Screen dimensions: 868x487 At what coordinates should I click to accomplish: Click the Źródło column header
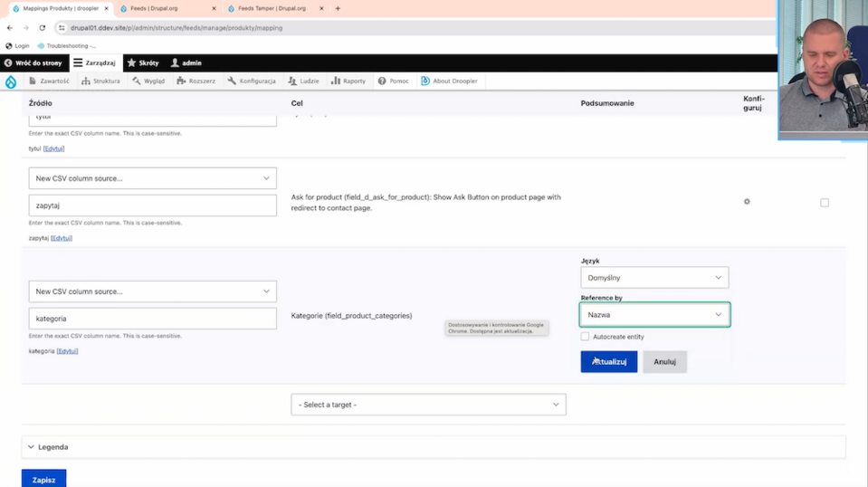(41, 103)
